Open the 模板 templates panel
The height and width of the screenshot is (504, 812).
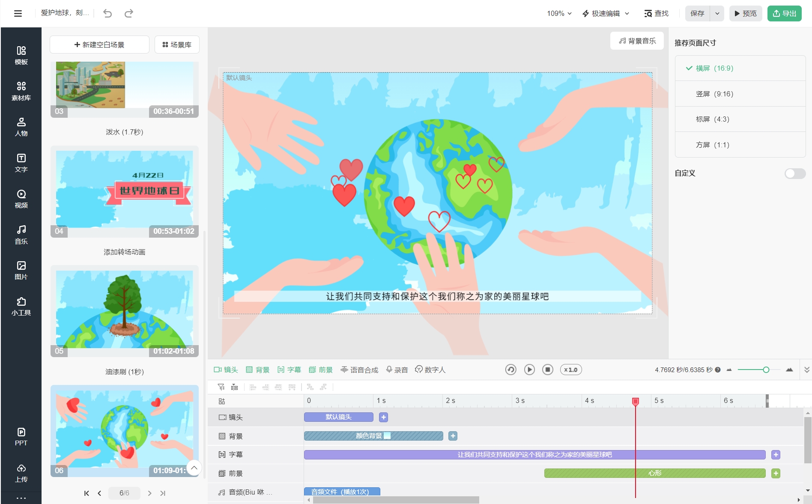(x=21, y=56)
